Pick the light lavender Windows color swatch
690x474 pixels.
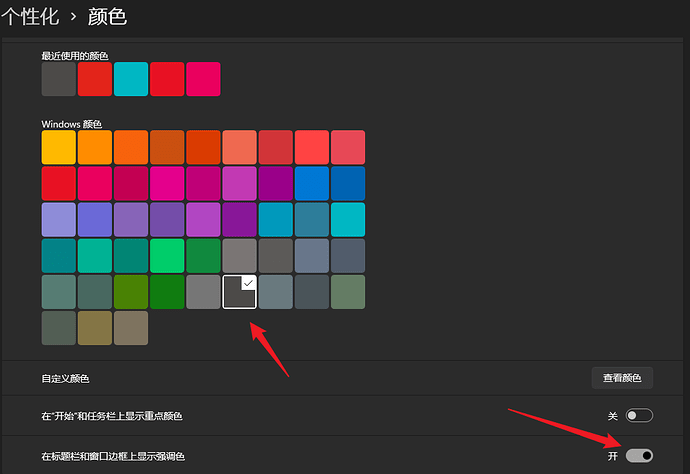click(x=59, y=220)
